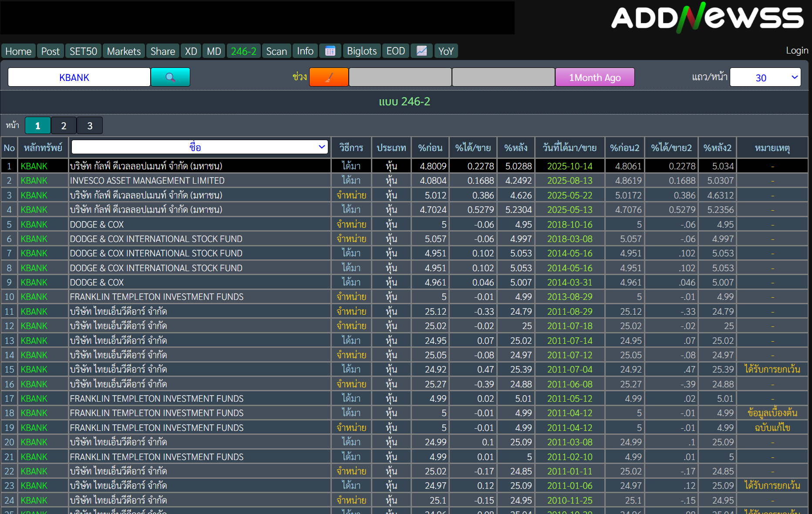The width and height of the screenshot is (812, 514).
Task: Click the 2025-10-14 date in row 1
Action: 569,166
